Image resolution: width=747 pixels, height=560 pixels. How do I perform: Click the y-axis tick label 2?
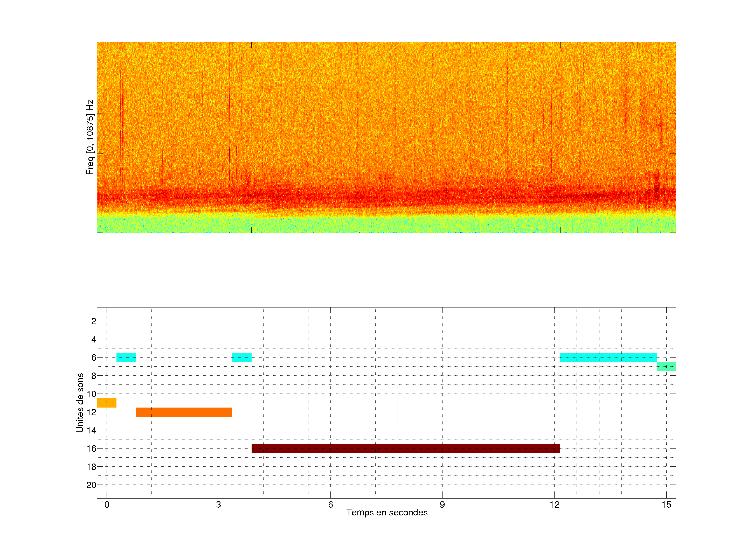[94, 321]
